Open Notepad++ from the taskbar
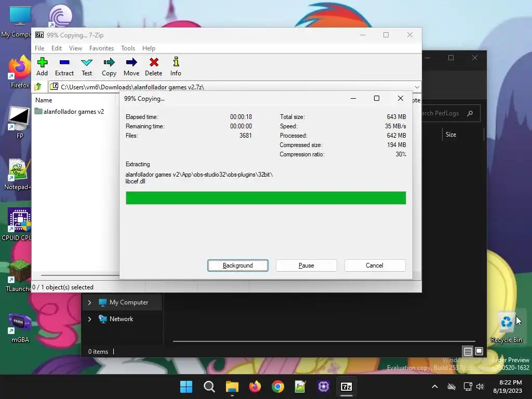Viewport: 532px width, 399px height. tap(301, 387)
